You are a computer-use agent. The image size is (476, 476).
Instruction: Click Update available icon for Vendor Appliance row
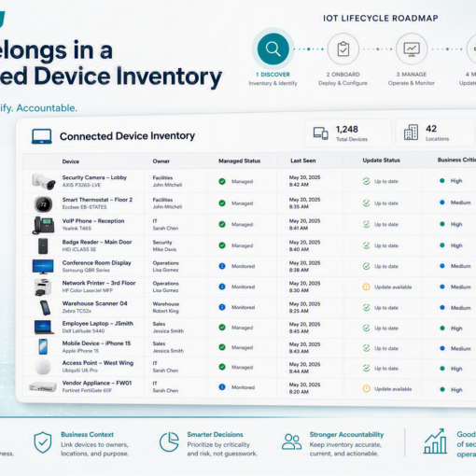click(x=367, y=388)
